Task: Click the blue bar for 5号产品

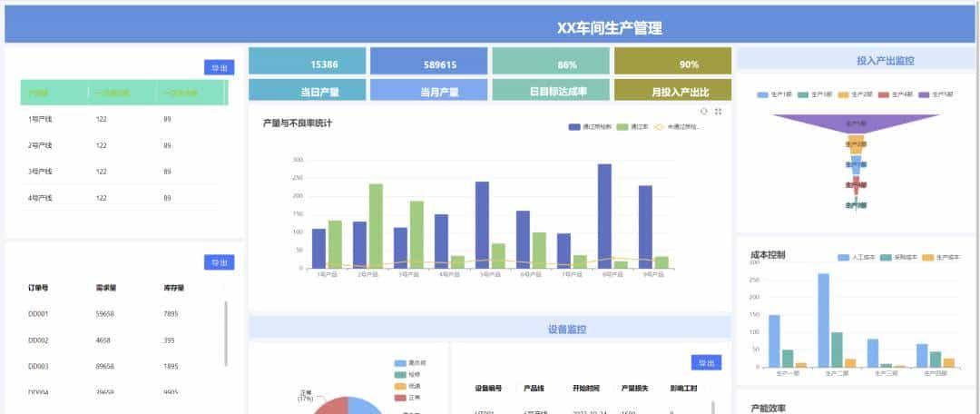Action: click(482, 225)
